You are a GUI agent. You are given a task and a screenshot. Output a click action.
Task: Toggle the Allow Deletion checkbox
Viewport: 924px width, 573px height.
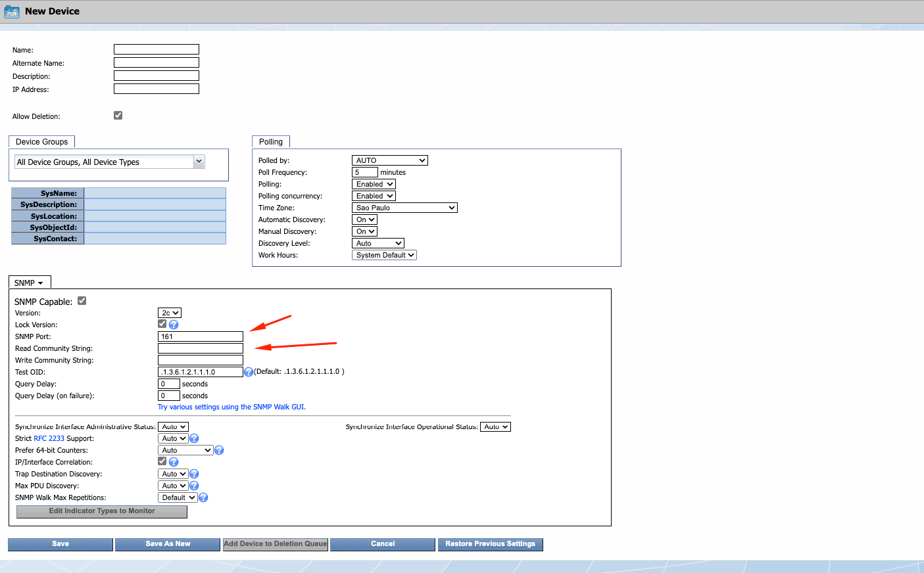(x=118, y=116)
